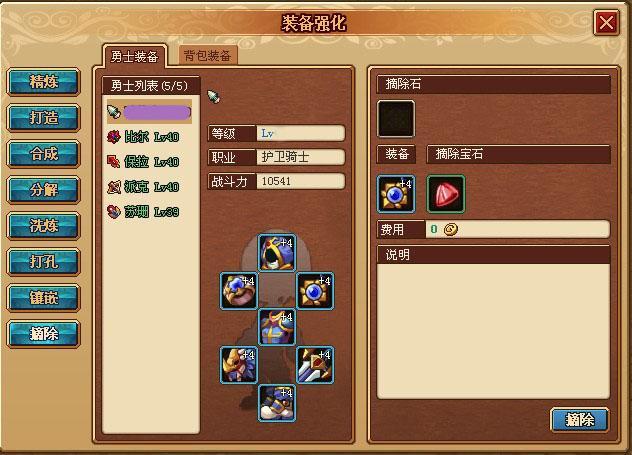The width and height of the screenshot is (632, 455).
Task: Select the +4 chest armor slot
Action: coord(276,328)
